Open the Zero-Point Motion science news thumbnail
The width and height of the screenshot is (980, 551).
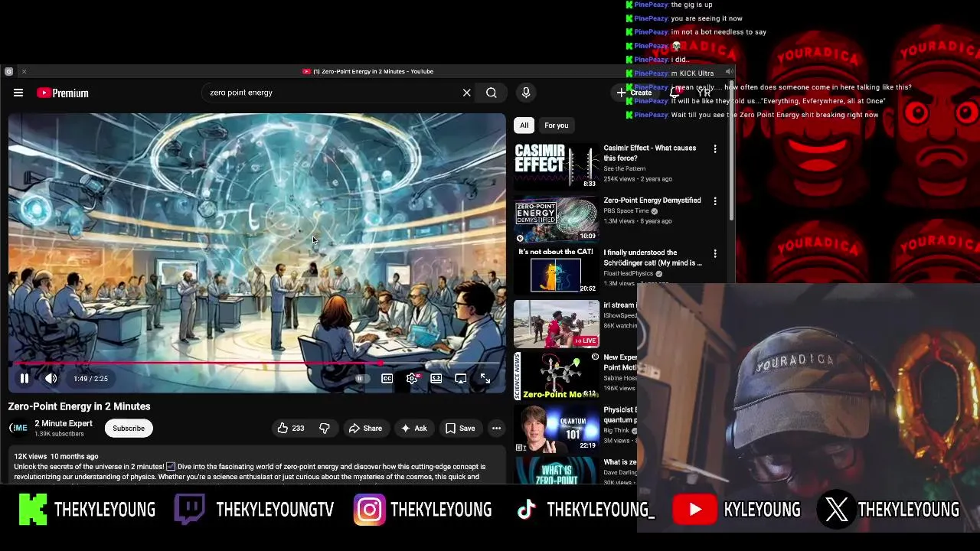[x=557, y=376]
